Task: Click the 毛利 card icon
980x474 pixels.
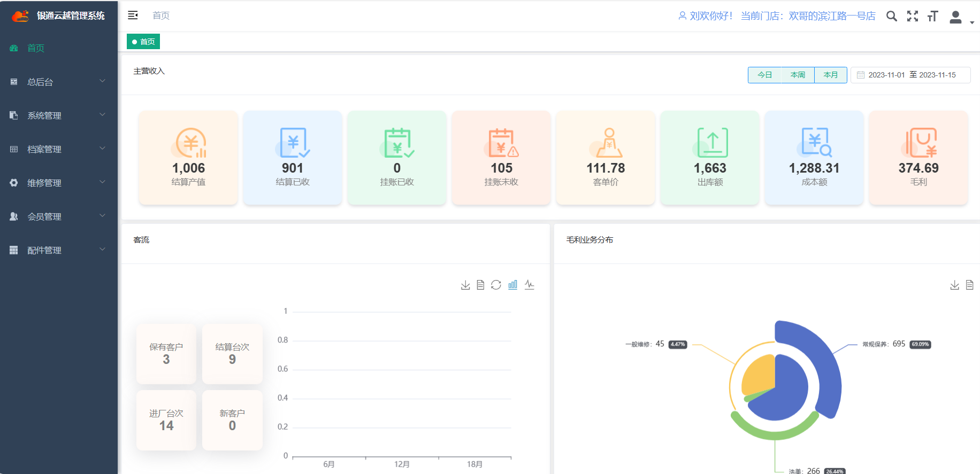Action: 920,142
